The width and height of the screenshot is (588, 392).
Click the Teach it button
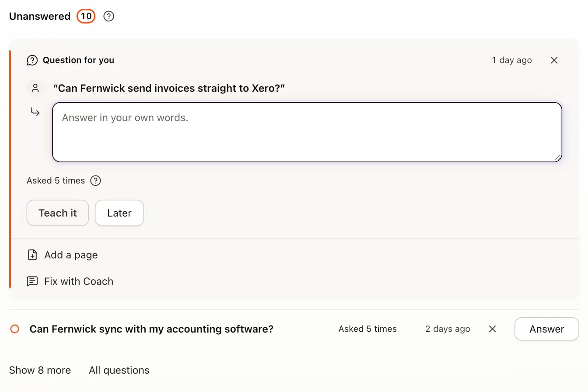tap(58, 213)
